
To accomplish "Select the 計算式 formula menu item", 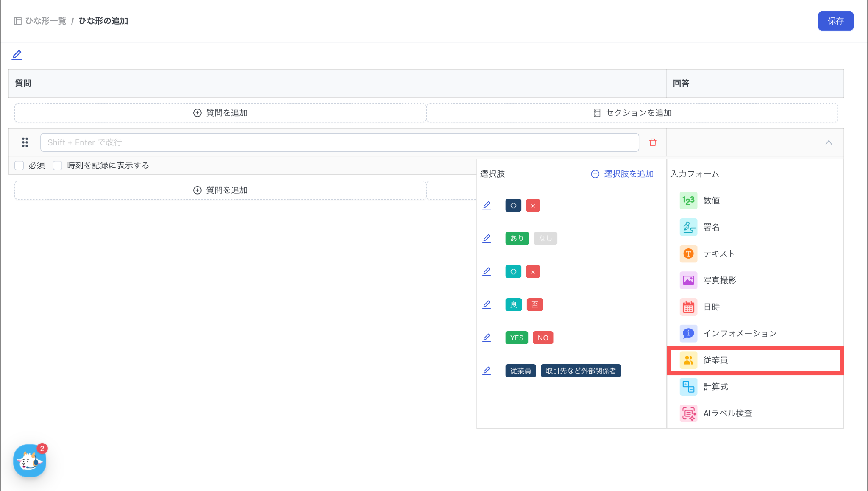I will click(x=715, y=387).
